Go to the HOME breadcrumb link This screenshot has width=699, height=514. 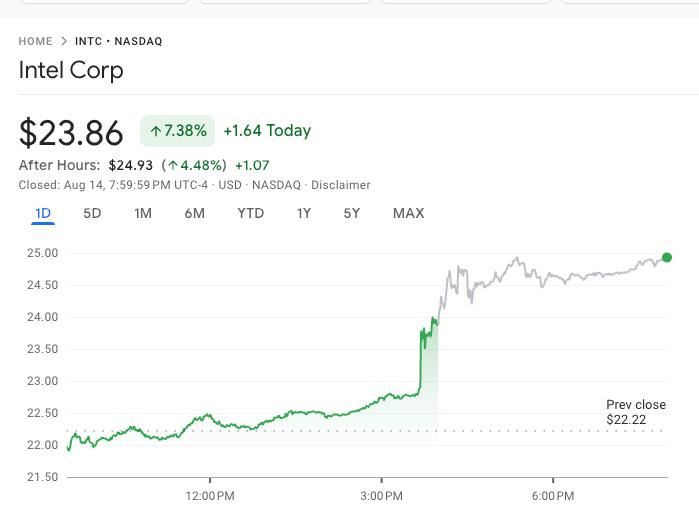36,42
